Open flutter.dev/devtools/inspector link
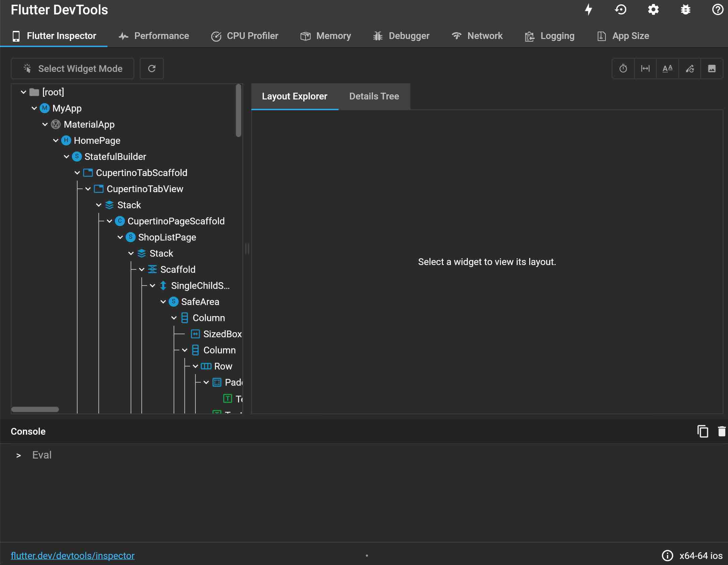Screen dimensions: 728x565 73,556
